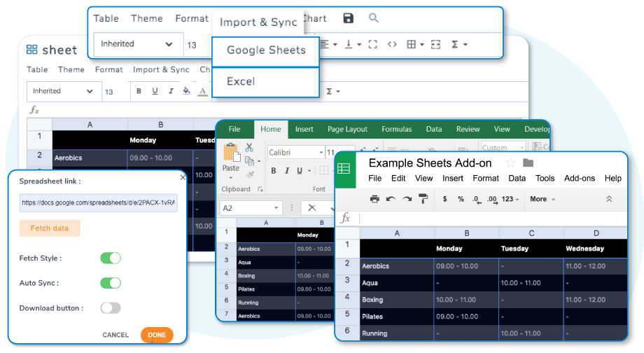Choose Google Sheets from Import & Sync menu
The image size is (644, 353).
(x=266, y=51)
